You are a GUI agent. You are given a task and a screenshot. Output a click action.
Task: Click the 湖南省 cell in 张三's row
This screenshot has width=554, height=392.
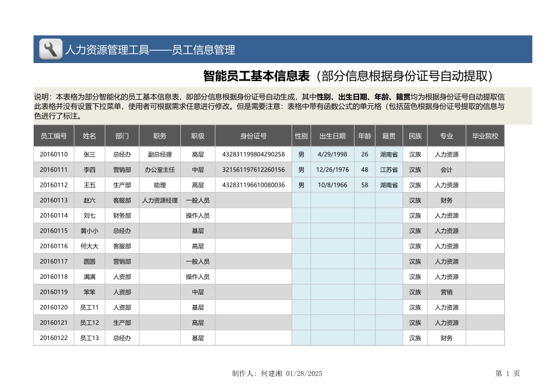[388, 155]
